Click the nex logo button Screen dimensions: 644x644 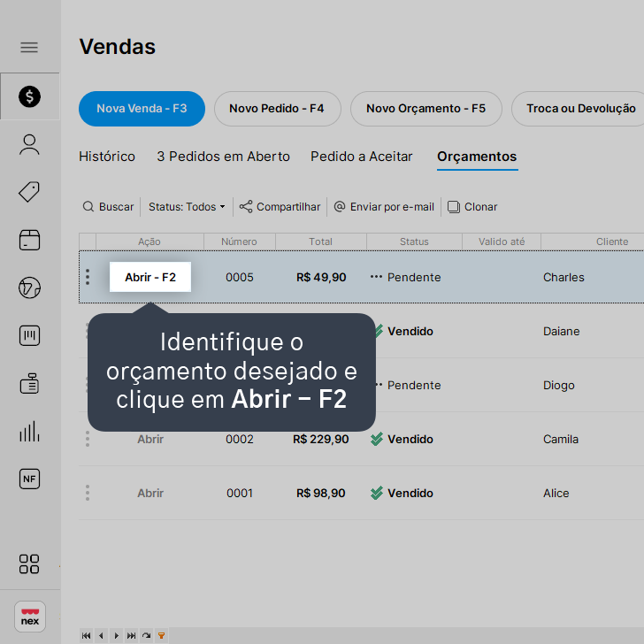tap(30, 617)
